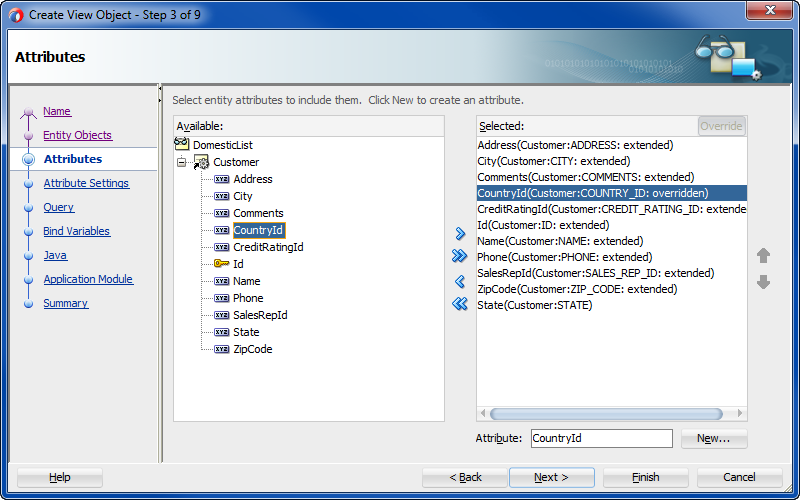Viewport: 800px width, 500px height.
Task: Click the Selected list horizontal scrollbar thumb
Action: click(x=606, y=414)
